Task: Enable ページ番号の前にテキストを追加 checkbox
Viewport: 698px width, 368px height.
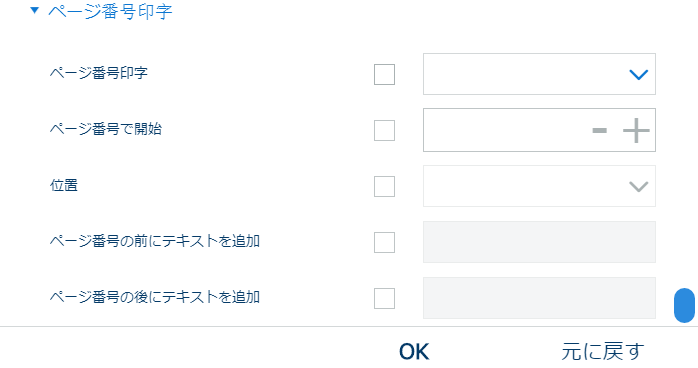Action: pyautogui.click(x=384, y=243)
